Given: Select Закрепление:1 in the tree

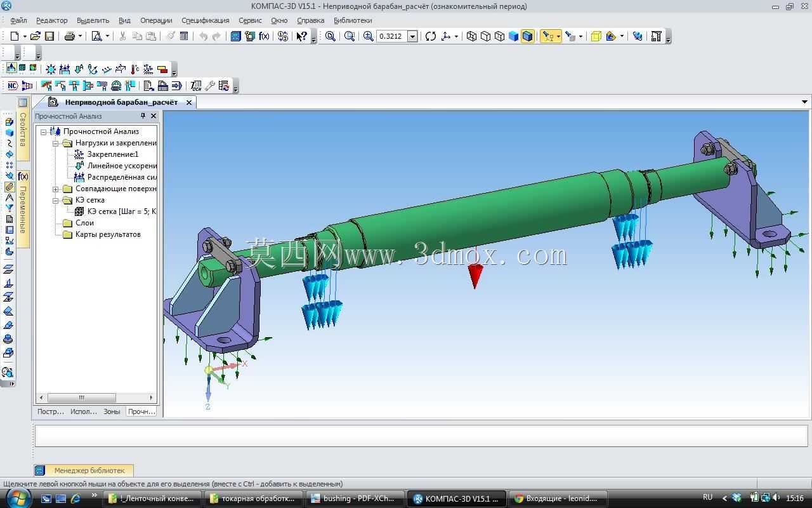Looking at the screenshot, I should [x=113, y=154].
